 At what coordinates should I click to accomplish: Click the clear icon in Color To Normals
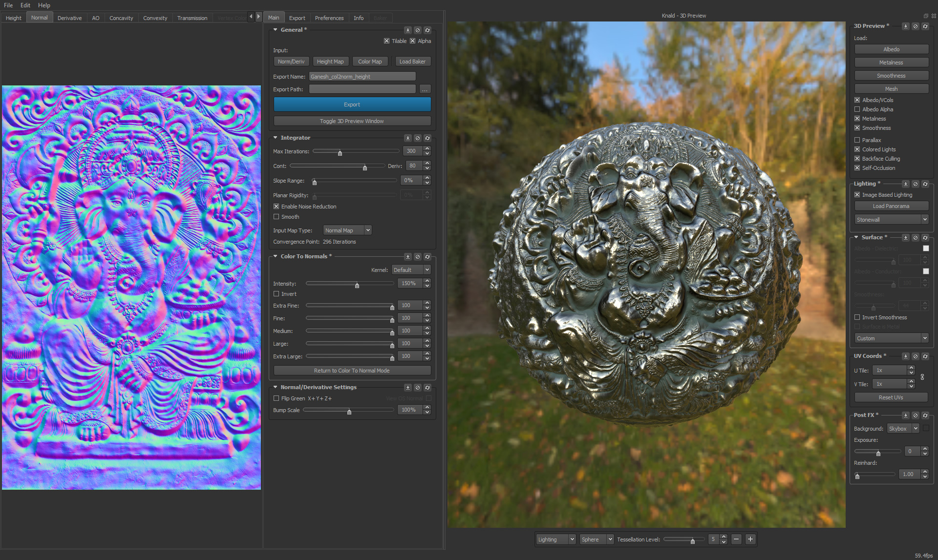[417, 257]
